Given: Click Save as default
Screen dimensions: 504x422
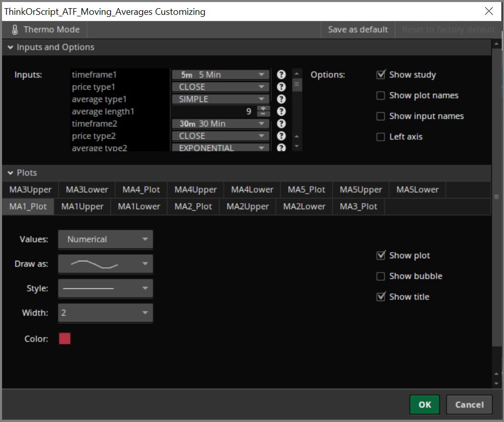Looking at the screenshot, I should pyautogui.click(x=358, y=30).
